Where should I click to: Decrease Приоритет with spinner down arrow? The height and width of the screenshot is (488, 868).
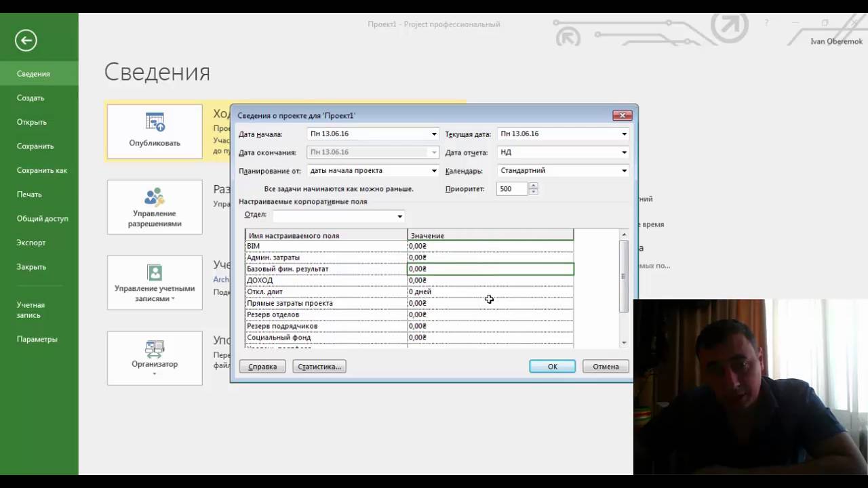pos(533,192)
